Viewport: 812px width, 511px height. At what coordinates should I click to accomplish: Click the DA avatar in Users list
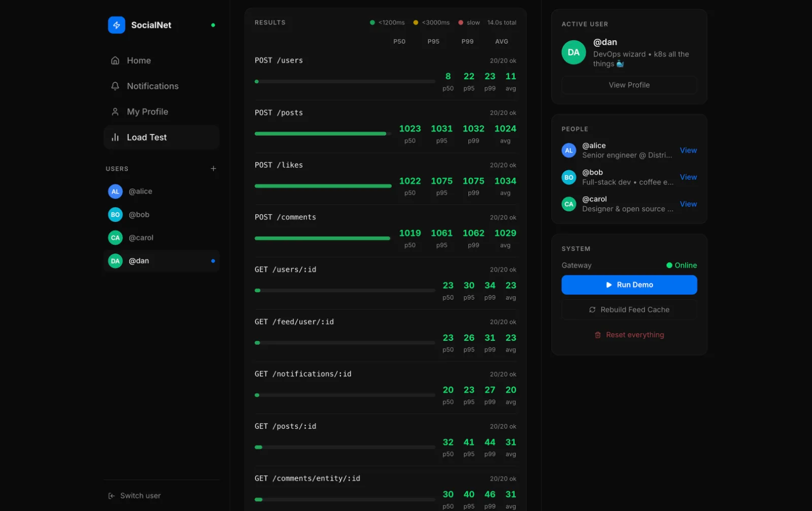point(115,261)
